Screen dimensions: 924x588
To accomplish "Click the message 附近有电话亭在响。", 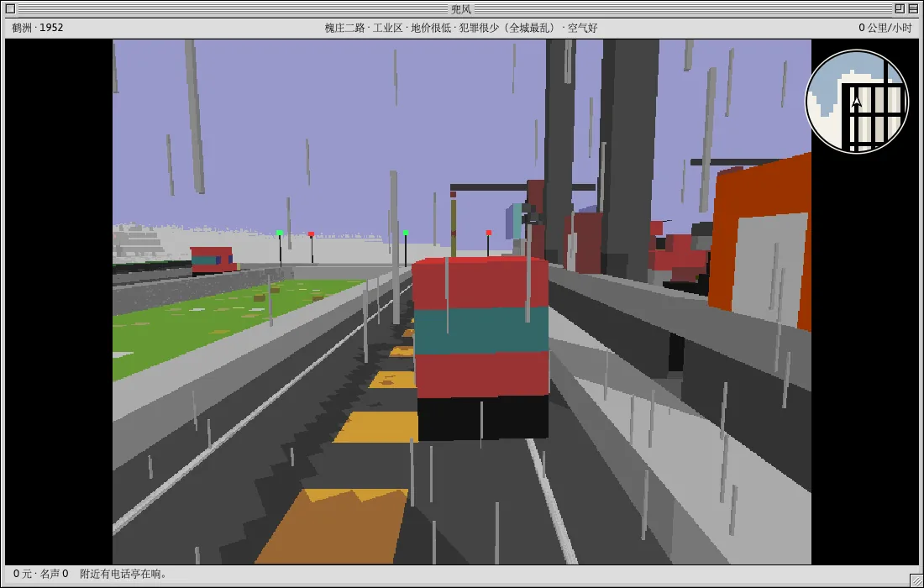I will [123, 574].
